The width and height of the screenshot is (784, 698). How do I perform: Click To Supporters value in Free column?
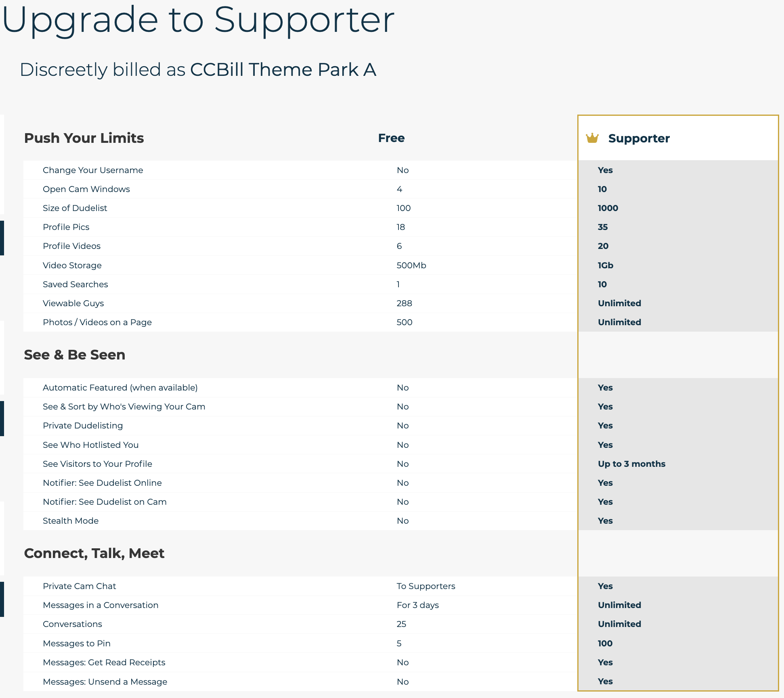pos(426,586)
